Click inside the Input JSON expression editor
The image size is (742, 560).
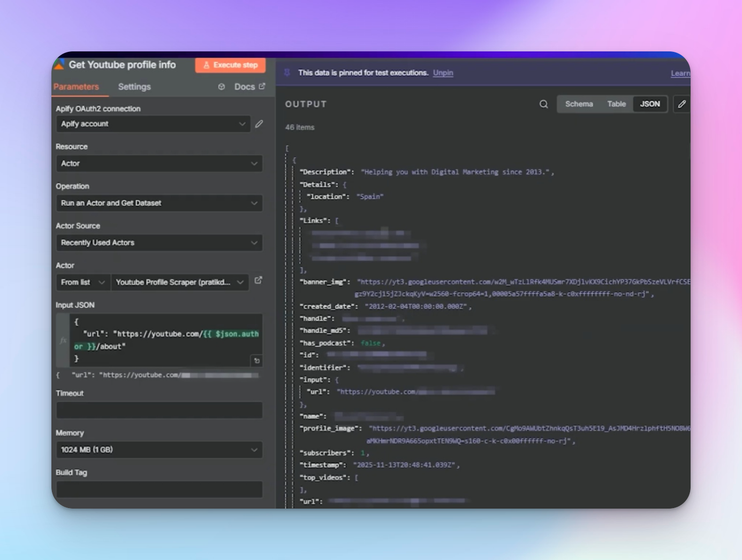click(x=166, y=340)
